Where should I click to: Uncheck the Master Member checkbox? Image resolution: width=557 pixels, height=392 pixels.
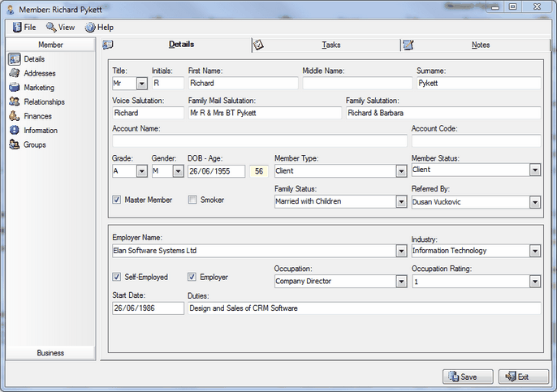click(x=117, y=200)
